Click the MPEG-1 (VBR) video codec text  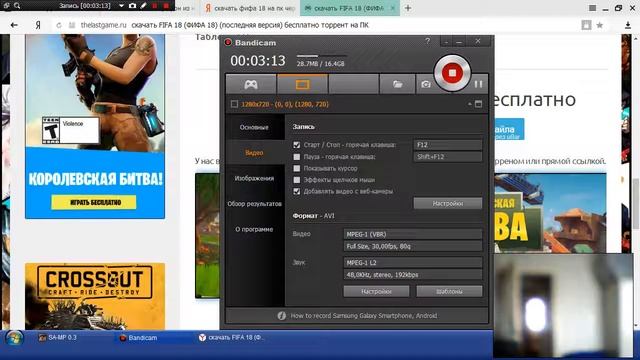(x=366, y=234)
